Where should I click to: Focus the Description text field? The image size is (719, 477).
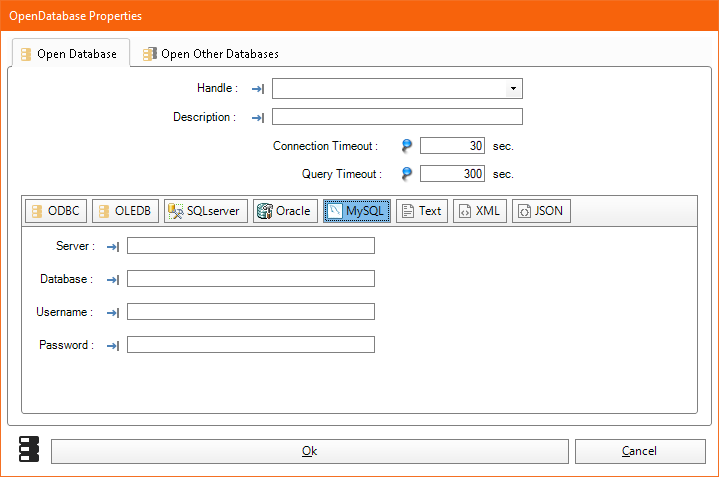pyautogui.click(x=397, y=116)
